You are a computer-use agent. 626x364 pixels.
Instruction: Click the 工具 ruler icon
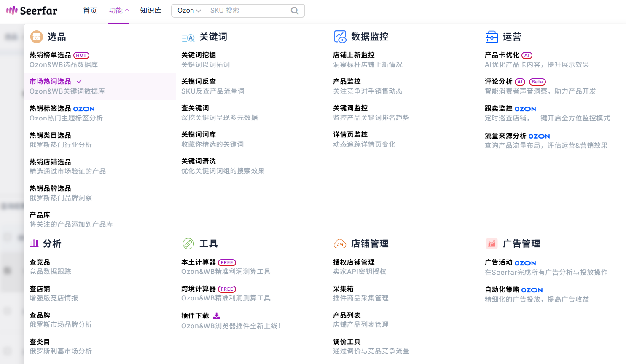(188, 244)
